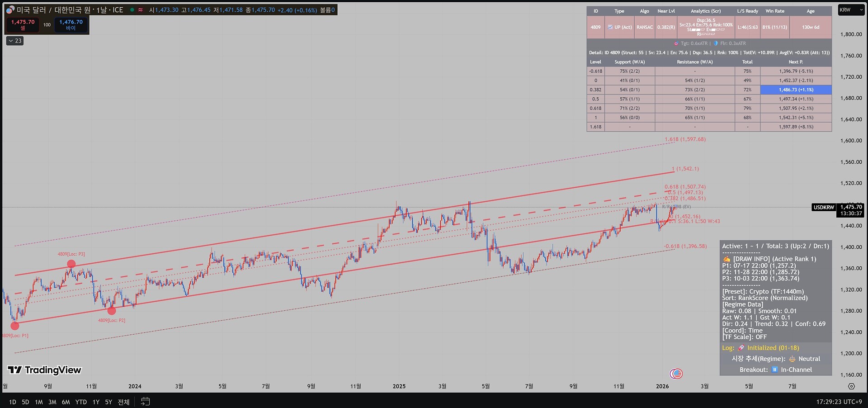Select the 1Y time range
Image resolution: width=868 pixels, height=408 pixels.
96,402
